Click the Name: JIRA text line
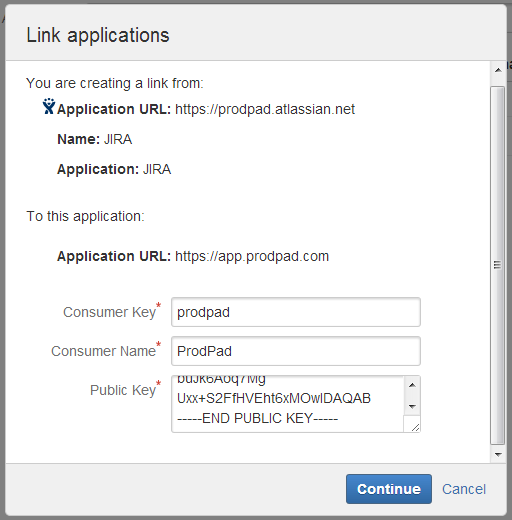Image resolution: width=512 pixels, height=520 pixels. (95, 139)
